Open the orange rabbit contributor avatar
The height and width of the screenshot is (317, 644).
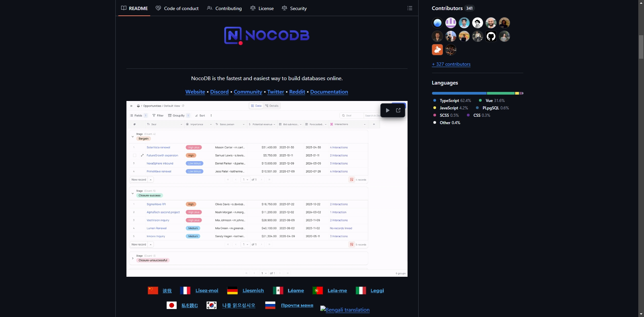coord(437,50)
